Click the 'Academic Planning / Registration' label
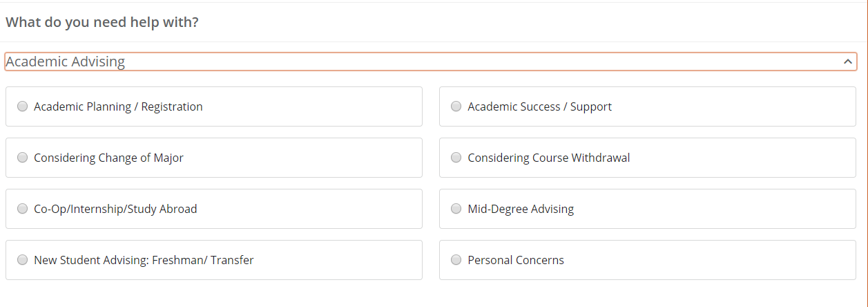The image size is (868, 307). [x=118, y=106]
